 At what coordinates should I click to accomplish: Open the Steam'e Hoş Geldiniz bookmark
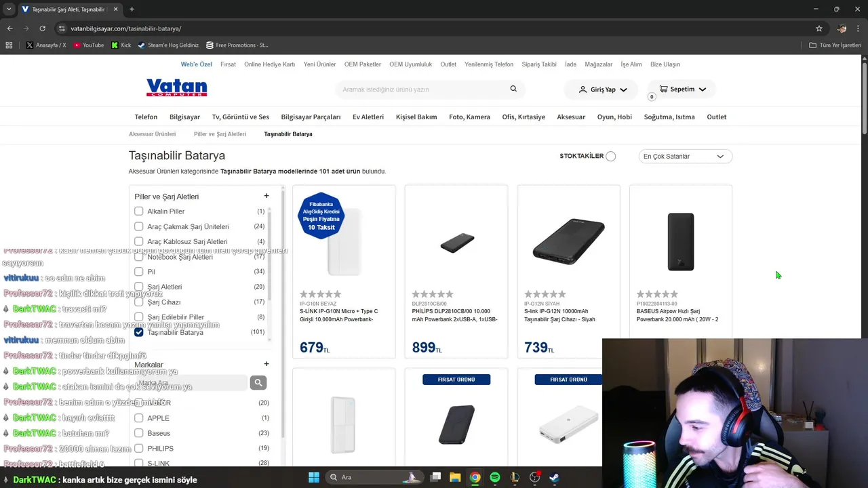coord(168,45)
